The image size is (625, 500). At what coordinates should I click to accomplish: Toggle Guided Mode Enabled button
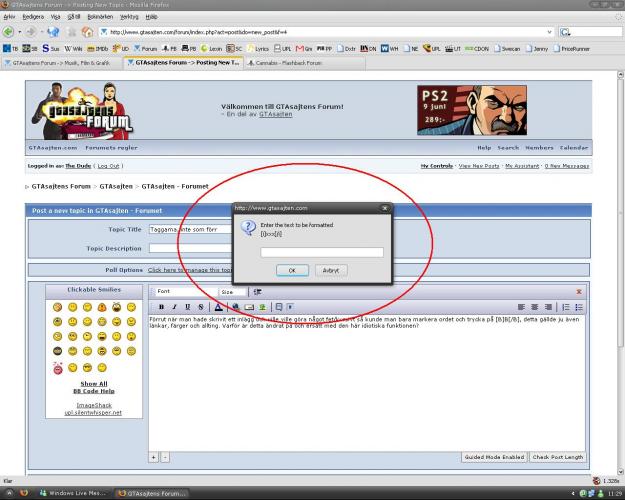click(x=493, y=457)
